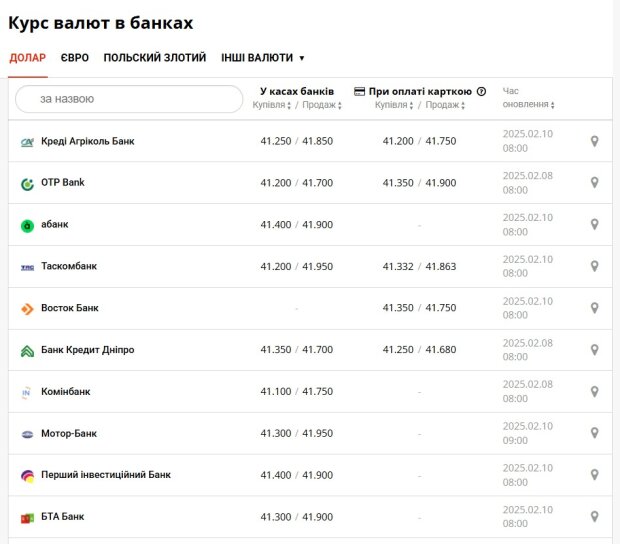Click map pin for Мотор-Банк
The image size is (620, 544).
(594, 433)
